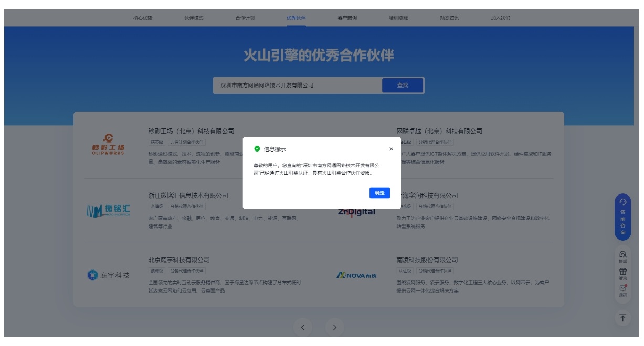Click the 活动 gift icon
The width and height of the screenshot is (644, 346).
[x=623, y=274]
